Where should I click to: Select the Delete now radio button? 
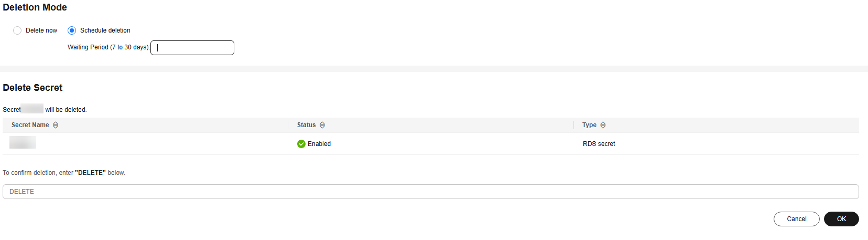click(x=17, y=30)
